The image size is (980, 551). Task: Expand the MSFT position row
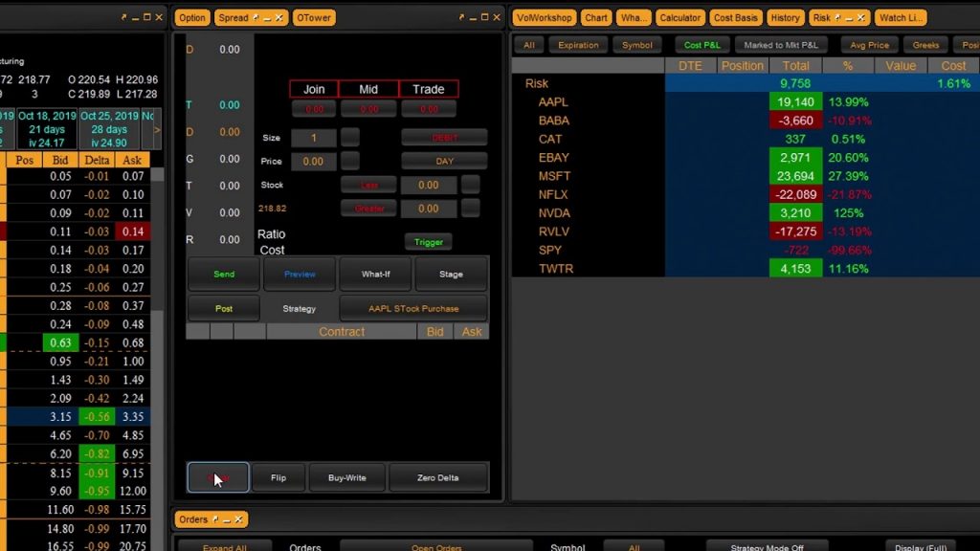click(x=554, y=176)
